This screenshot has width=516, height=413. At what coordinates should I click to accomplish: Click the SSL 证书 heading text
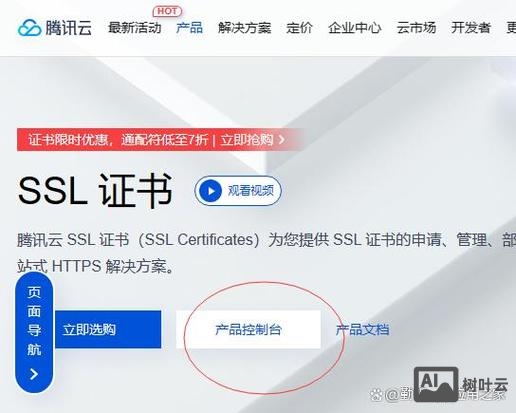(95, 191)
